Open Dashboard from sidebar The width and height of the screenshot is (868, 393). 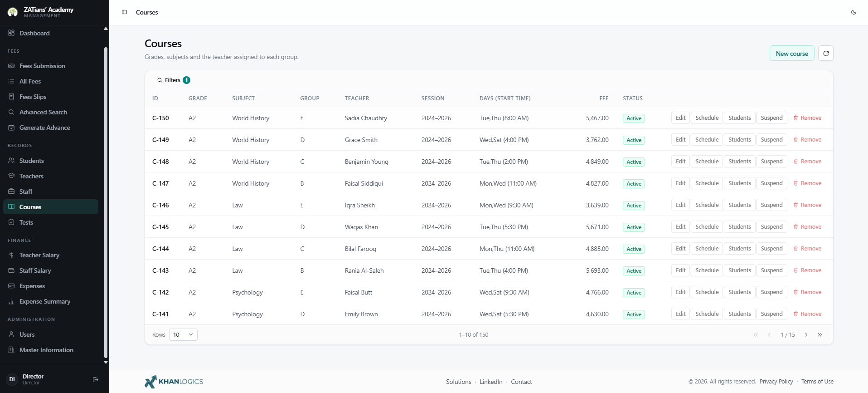click(51, 33)
